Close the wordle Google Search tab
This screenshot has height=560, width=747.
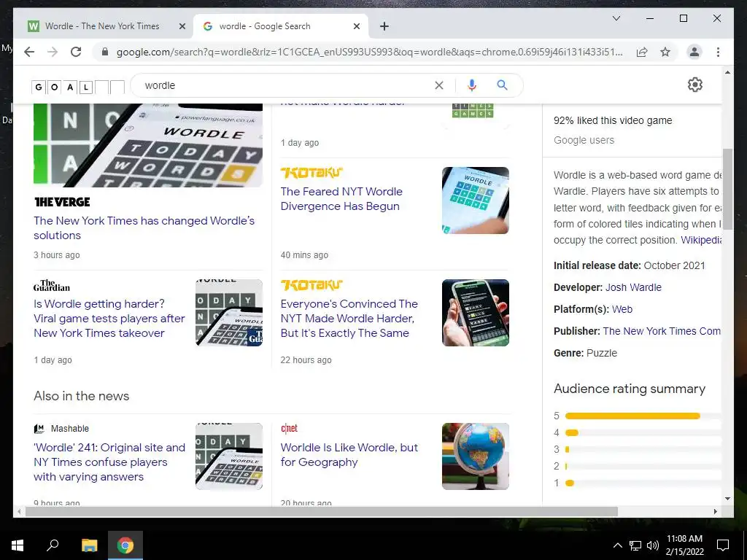[356, 26]
